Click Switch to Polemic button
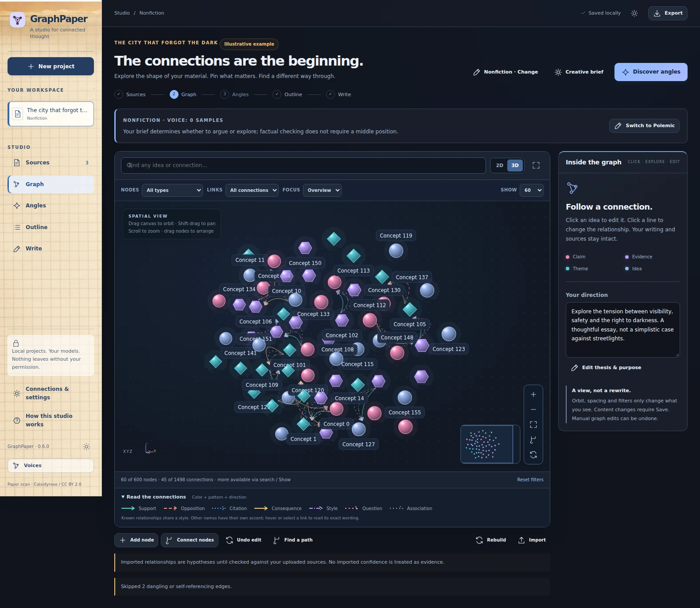Viewport: 700px width, 608px height. (x=644, y=126)
